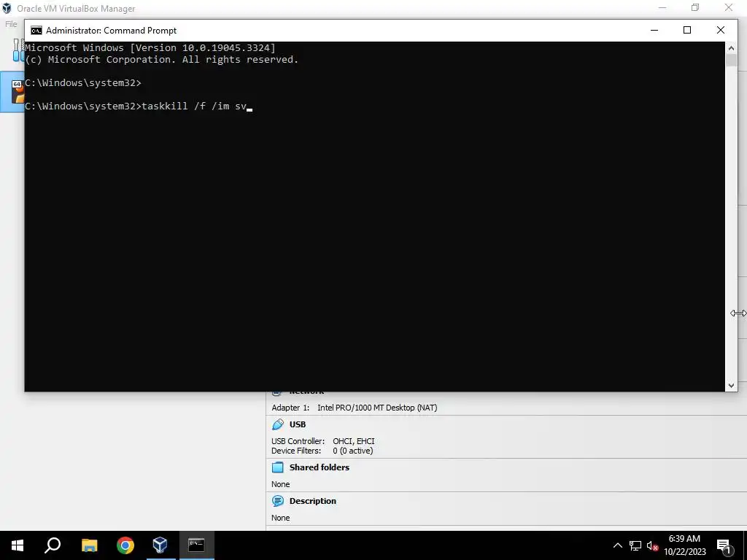This screenshot has height=560, width=747.
Task: Maximize the Command Prompt window
Action: click(x=687, y=30)
